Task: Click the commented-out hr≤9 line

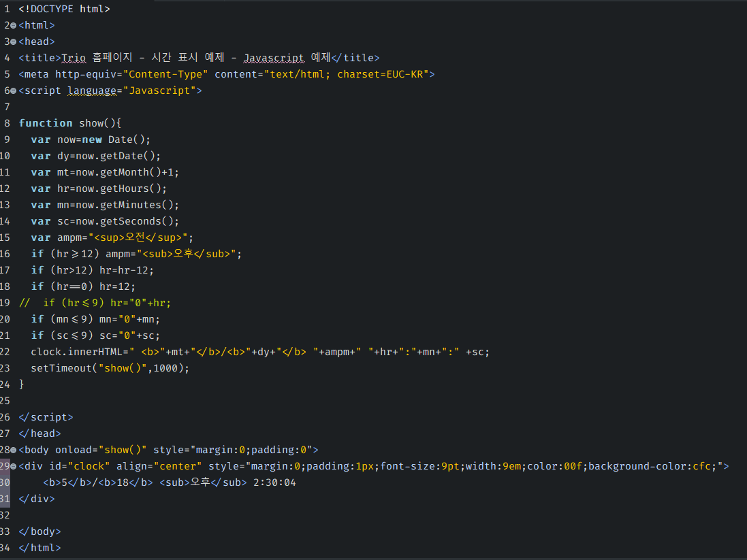Action: (x=95, y=303)
